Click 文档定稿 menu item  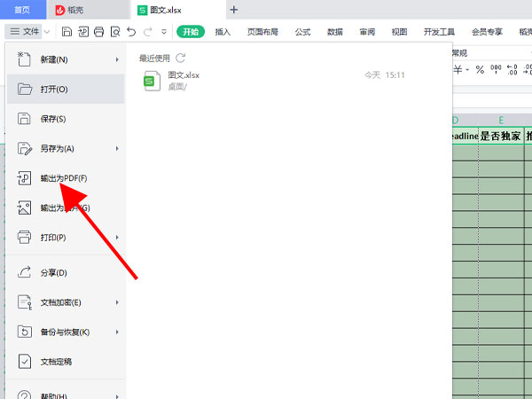click(66, 362)
